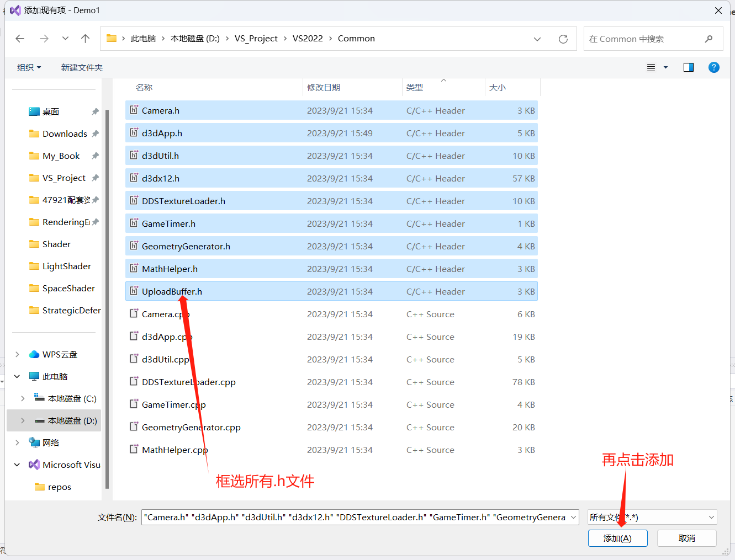Expand 本地磁盘 (D:) node
The width and height of the screenshot is (735, 560).
tap(23, 420)
